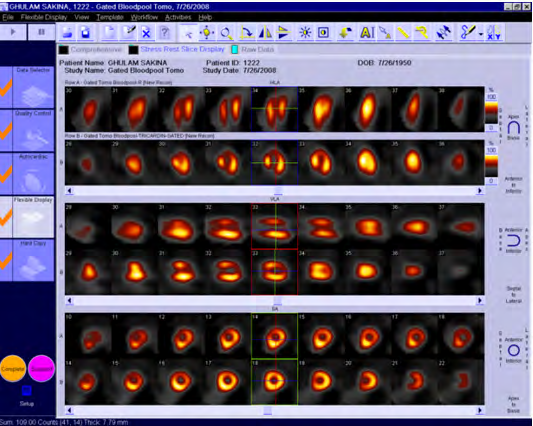Open the File menu
Image resolution: width=533 pixels, height=426 pixels.
tap(7, 17)
